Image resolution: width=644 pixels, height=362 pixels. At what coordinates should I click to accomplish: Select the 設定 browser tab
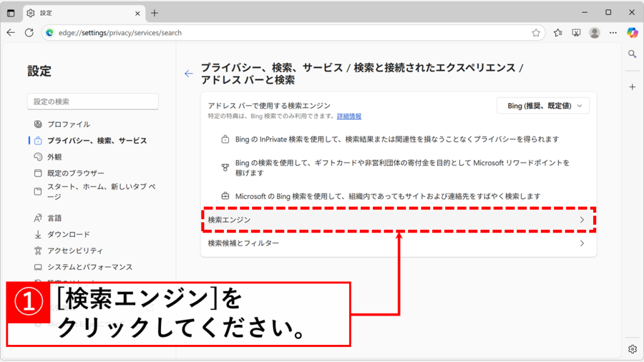(x=84, y=13)
